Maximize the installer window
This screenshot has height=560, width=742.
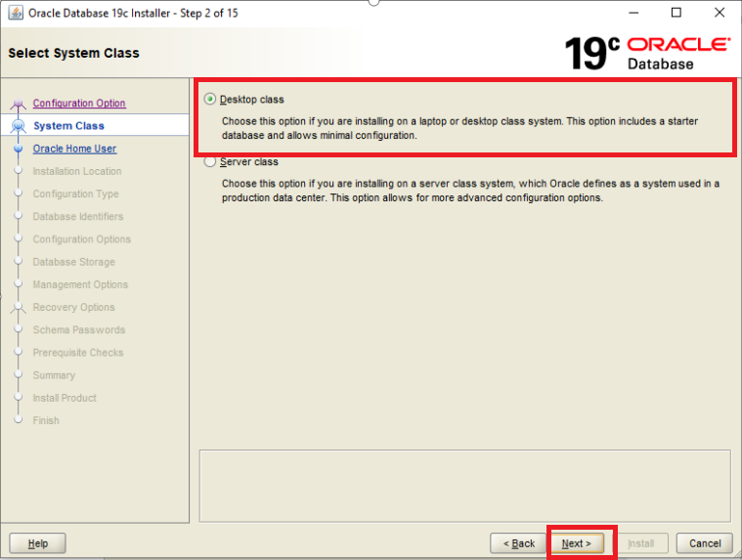click(677, 14)
